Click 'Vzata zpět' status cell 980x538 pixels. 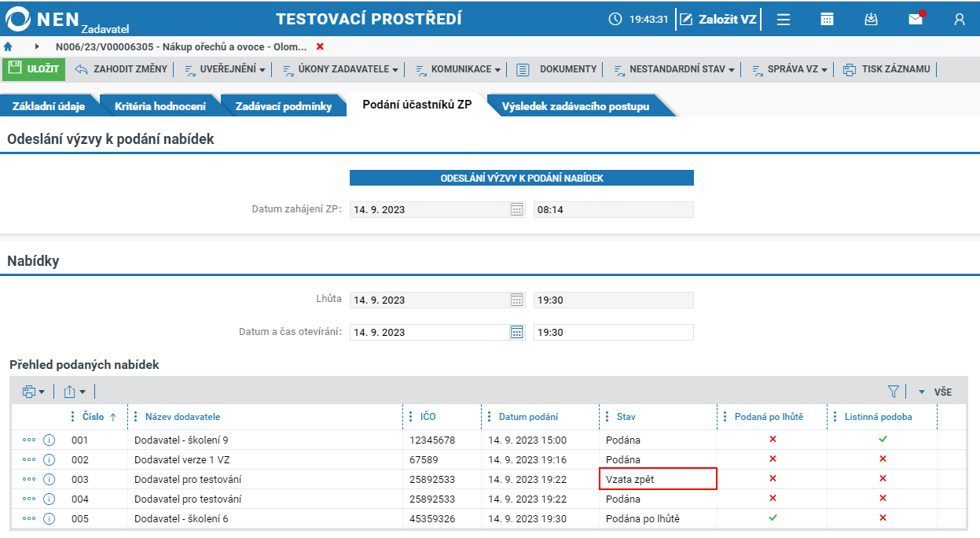pos(658,479)
